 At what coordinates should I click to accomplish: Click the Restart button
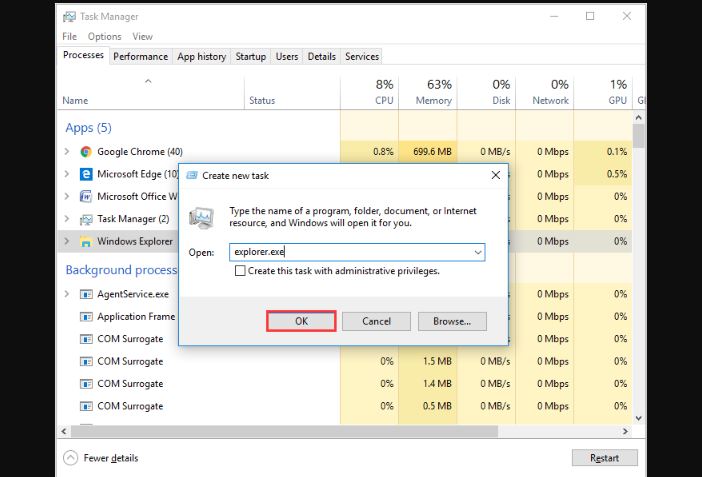tap(605, 458)
